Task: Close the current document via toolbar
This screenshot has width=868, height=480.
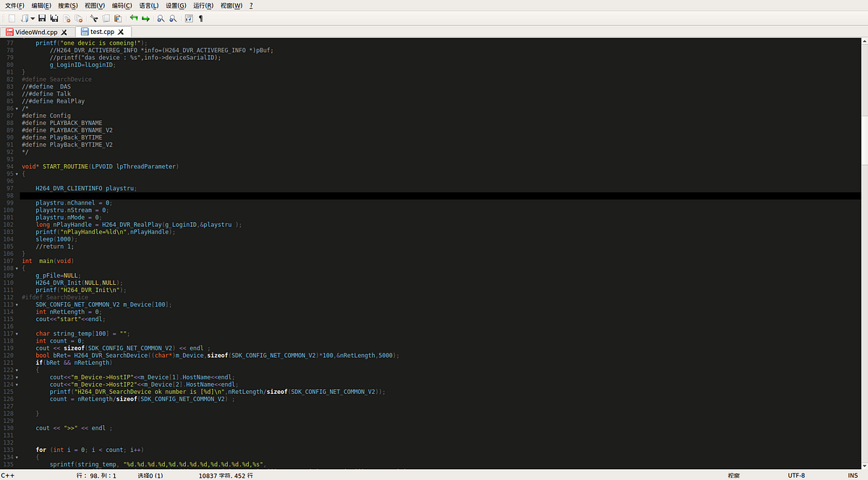Action: pyautogui.click(x=66, y=18)
